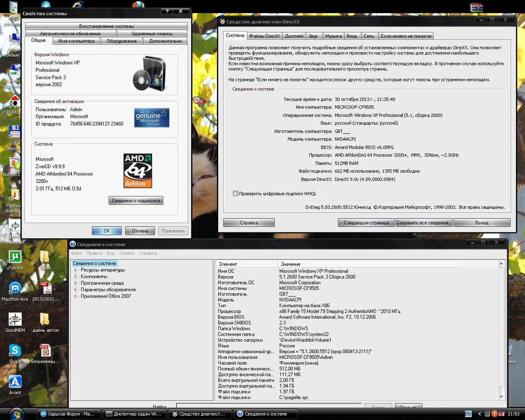Switch to Ввод tab in DirectX
The height and width of the screenshot is (420, 525).
352,36
